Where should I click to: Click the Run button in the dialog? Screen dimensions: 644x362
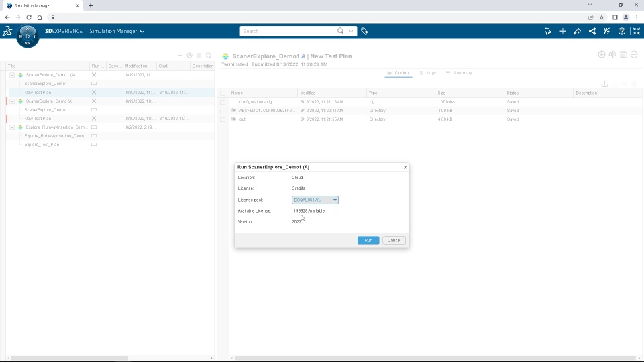368,240
